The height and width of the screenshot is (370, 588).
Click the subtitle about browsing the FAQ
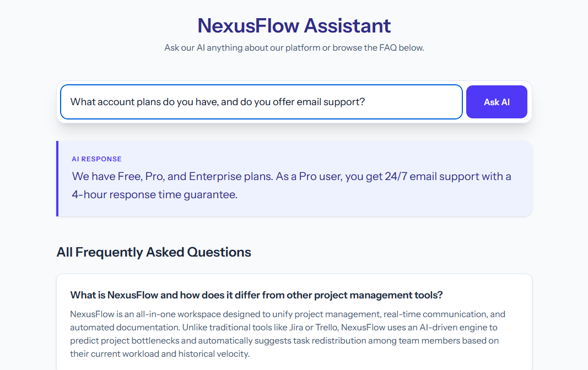tap(294, 48)
